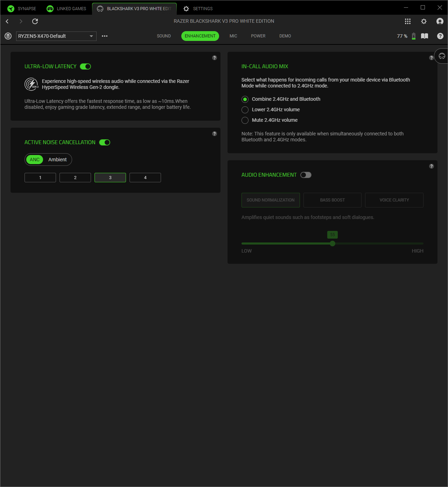
Task: Go back with the left arrow icon
Action: point(7,21)
